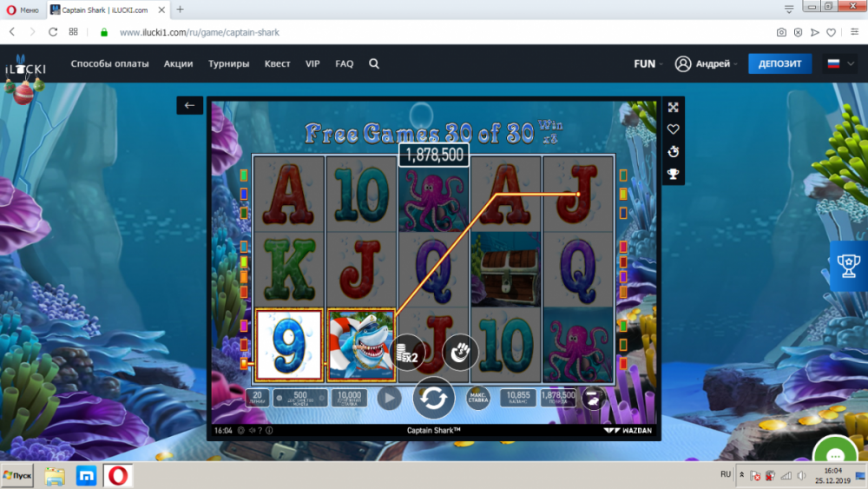Open the tray volume speaker icon
Viewport: 868px width, 489px height.
point(801,476)
